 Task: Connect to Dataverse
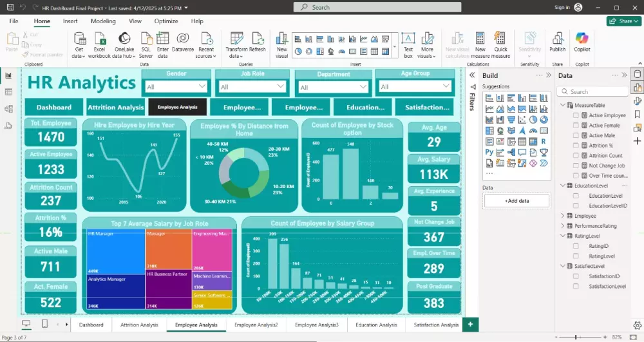[x=183, y=42]
